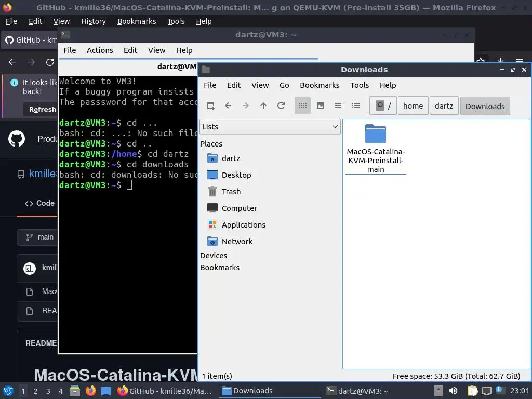
Task: Go forward in Downloads file manager
Action: pos(246,106)
